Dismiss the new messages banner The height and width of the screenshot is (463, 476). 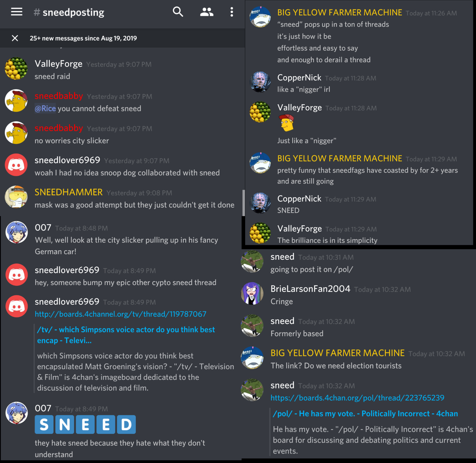coord(15,38)
